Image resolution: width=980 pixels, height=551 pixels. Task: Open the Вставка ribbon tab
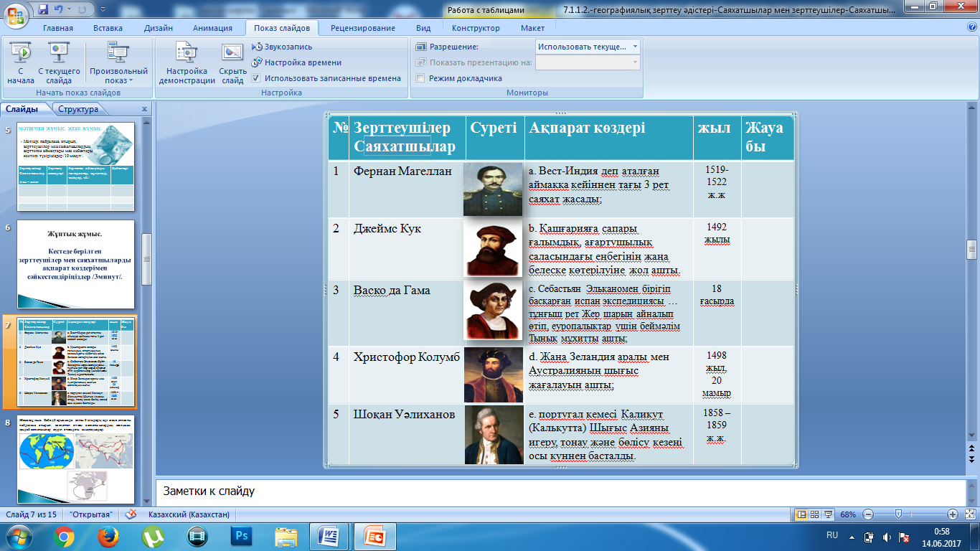tap(109, 28)
